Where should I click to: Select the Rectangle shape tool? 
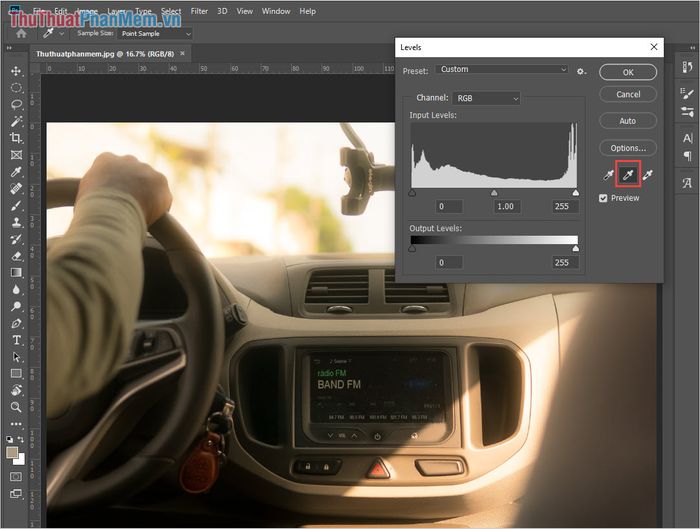(16, 373)
